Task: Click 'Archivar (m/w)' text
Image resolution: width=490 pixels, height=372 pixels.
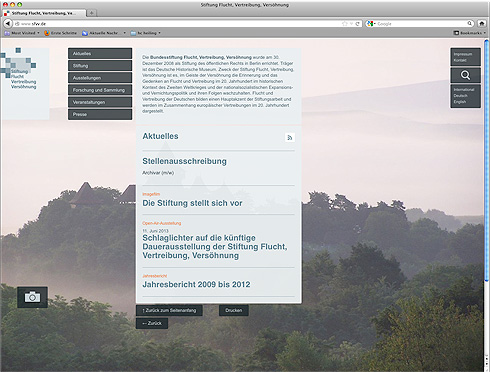Action: [158, 173]
